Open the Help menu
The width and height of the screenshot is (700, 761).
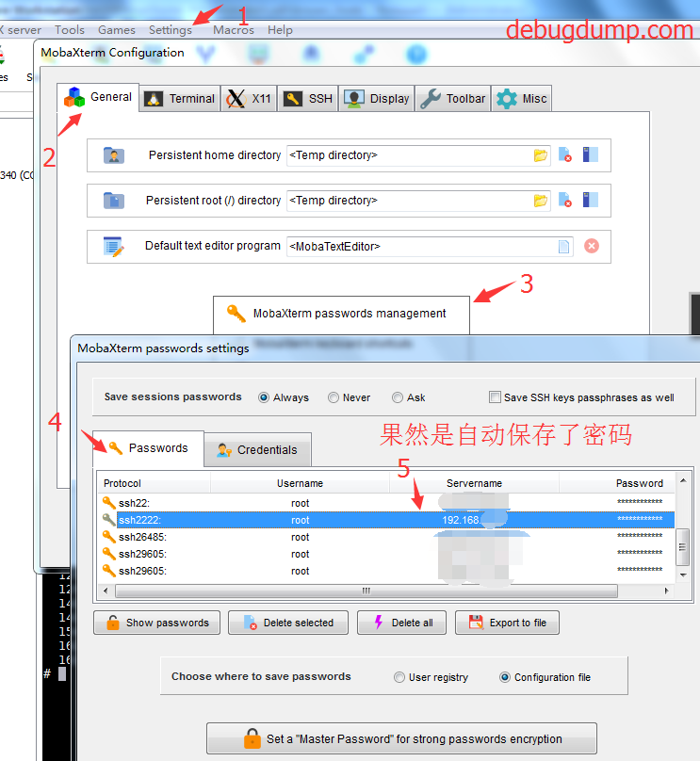coord(280,30)
